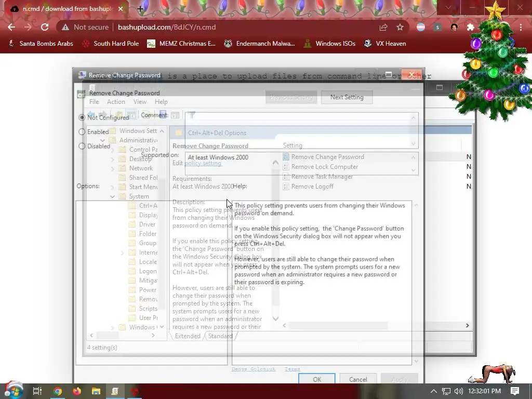Open Group Policy Editor taskbar icon
Screen dimensions: 532x399
coord(115,391)
